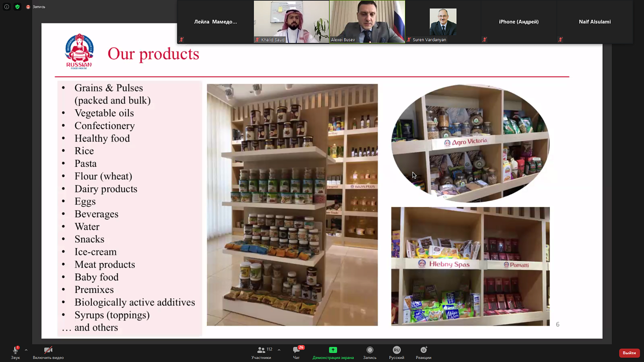Click the Pomatti shelf label
Image resolution: width=644 pixels, height=362 pixels.
tap(516, 265)
